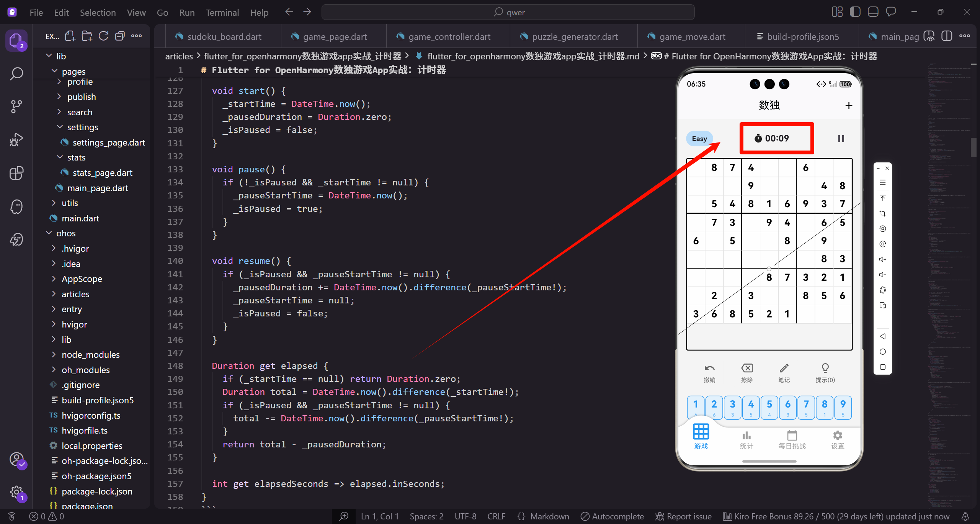This screenshot has width=980, height=524.
Task: Toggle primary side bar visibility
Action: pos(855,12)
